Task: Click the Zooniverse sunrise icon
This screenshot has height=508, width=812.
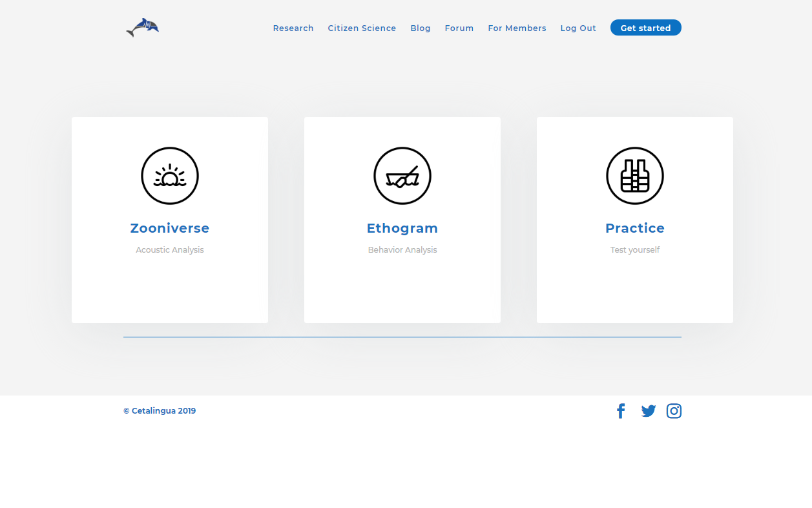Action: (170, 176)
